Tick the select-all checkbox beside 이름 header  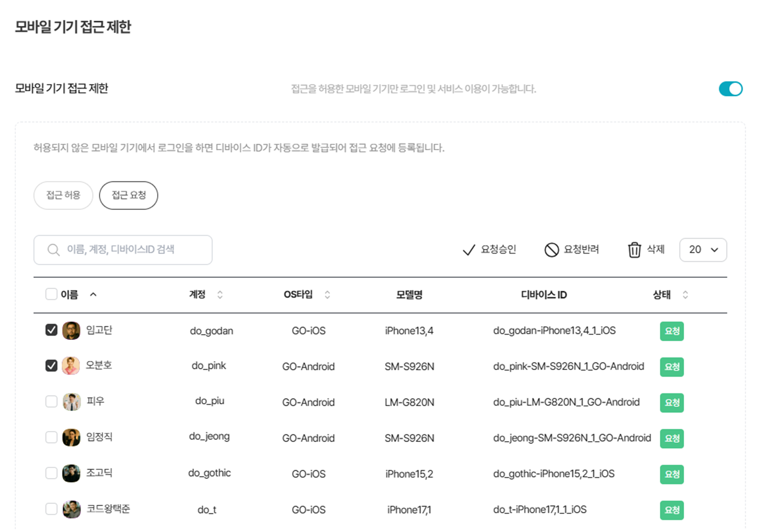(52, 294)
